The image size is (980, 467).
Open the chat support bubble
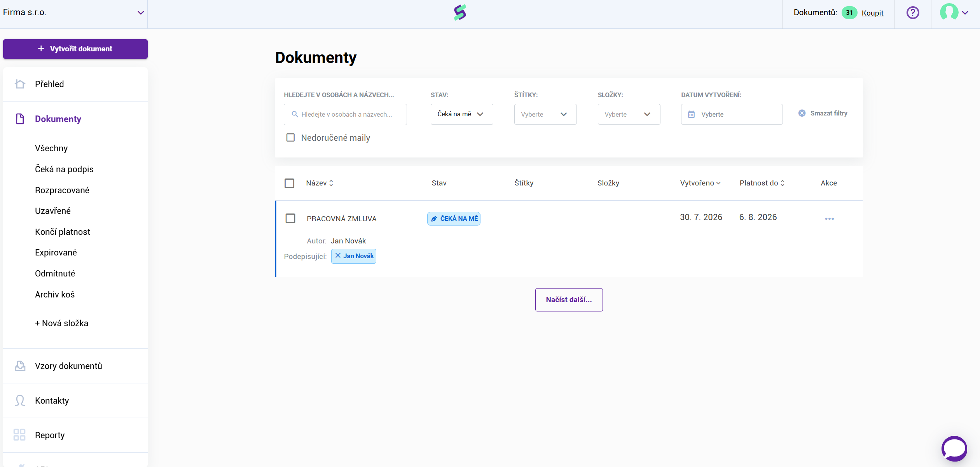(x=954, y=448)
